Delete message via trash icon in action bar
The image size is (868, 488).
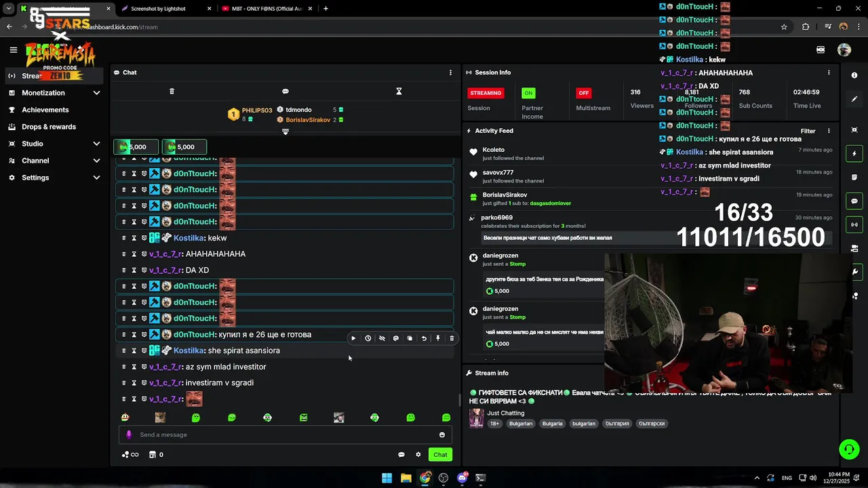pos(452,338)
